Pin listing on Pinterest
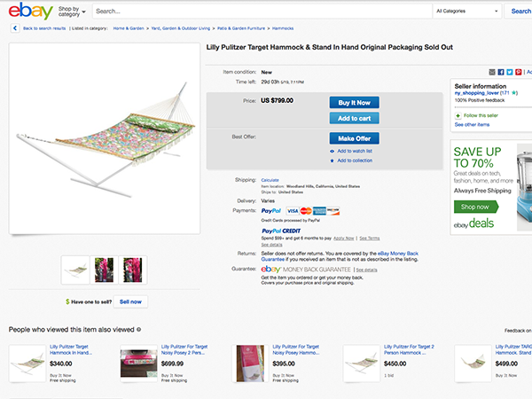The image size is (532, 399). point(516,71)
